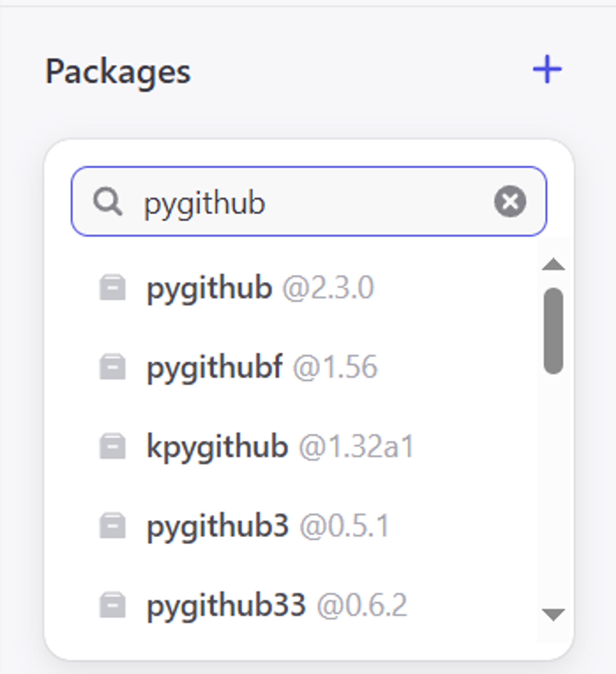Click the plus icon to add package
Screen dimensions: 616x674
click(547, 70)
